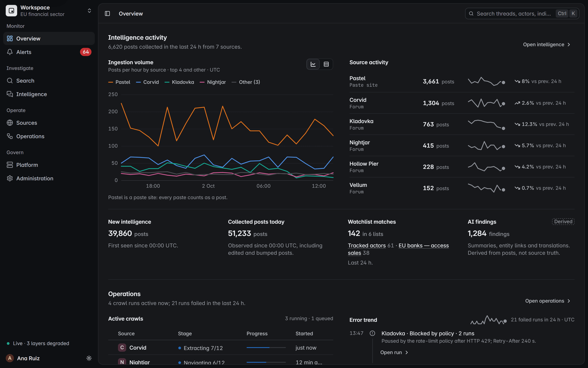Click the Operations workflow icon
The height and width of the screenshot is (368, 588).
tap(10, 136)
